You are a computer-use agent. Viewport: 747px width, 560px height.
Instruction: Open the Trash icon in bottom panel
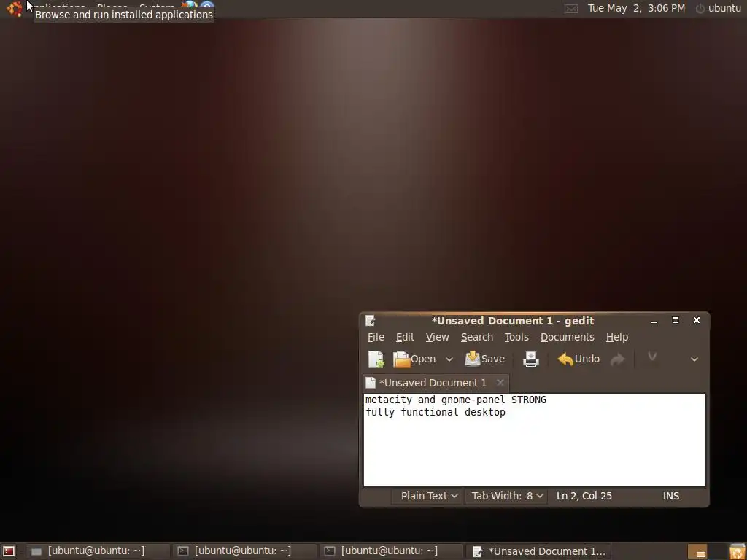click(737, 551)
